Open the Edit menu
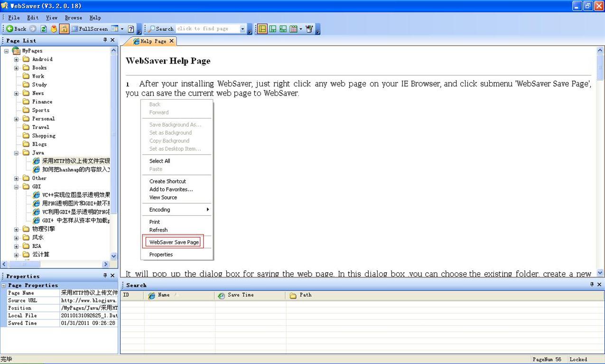The width and height of the screenshot is (605, 364). [x=33, y=18]
